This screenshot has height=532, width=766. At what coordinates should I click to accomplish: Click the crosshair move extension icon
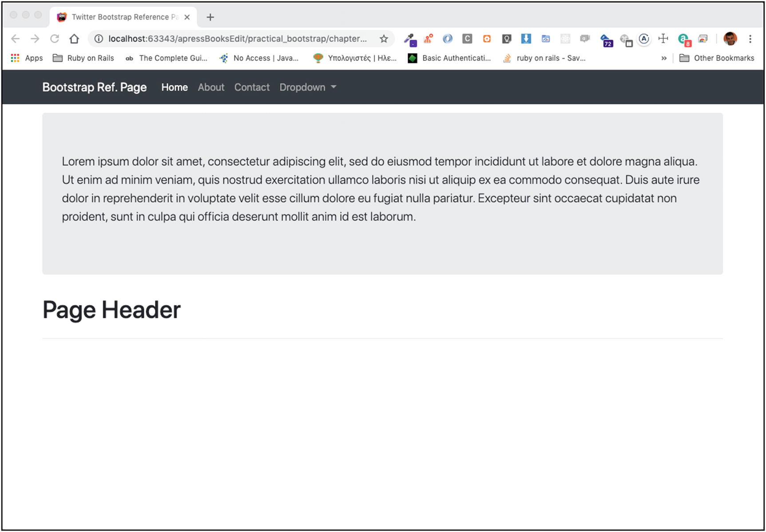tap(663, 39)
